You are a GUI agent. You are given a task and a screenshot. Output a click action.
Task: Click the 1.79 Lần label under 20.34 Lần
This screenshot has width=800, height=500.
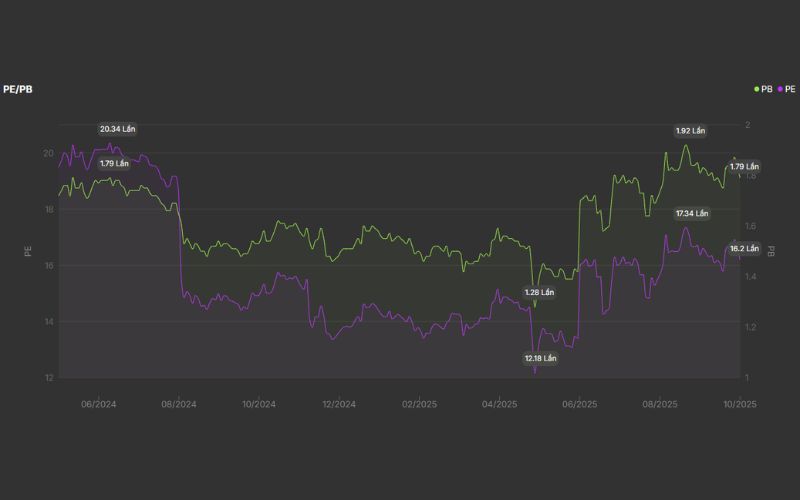coord(114,163)
